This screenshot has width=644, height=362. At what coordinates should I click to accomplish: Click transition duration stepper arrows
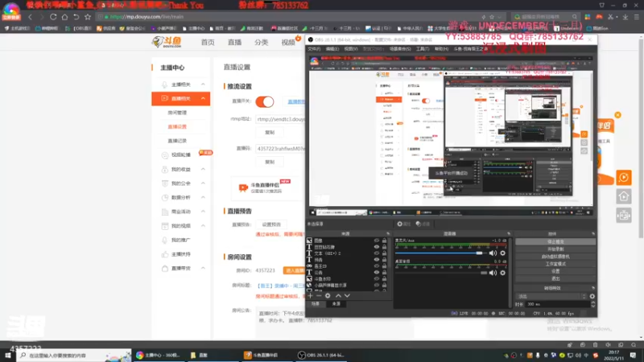click(592, 304)
